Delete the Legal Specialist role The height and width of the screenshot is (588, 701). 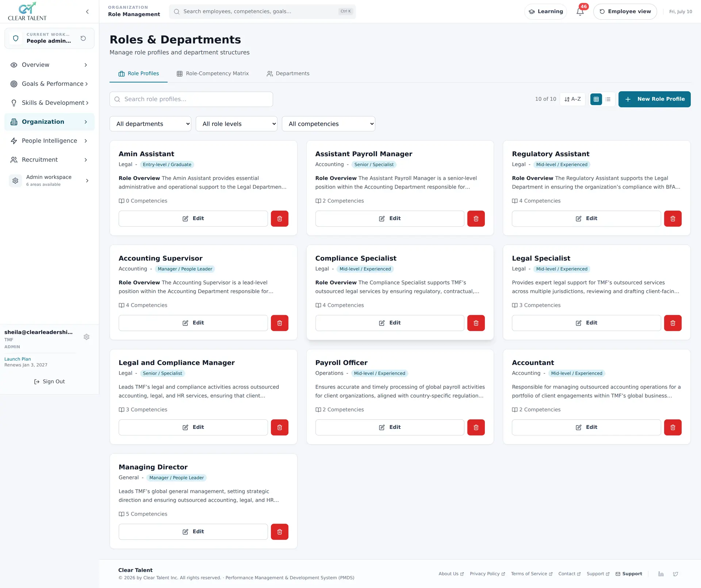[x=673, y=323]
